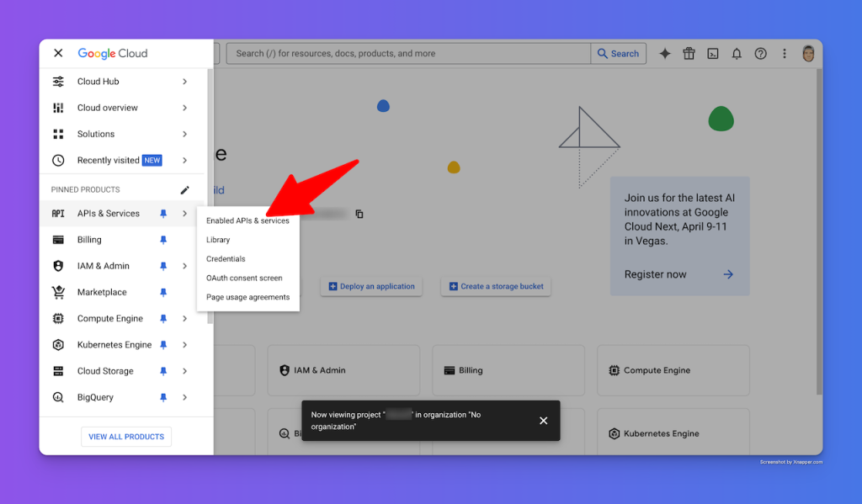Dismiss the project notification toast
862x504 pixels.
tap(543, 421)
